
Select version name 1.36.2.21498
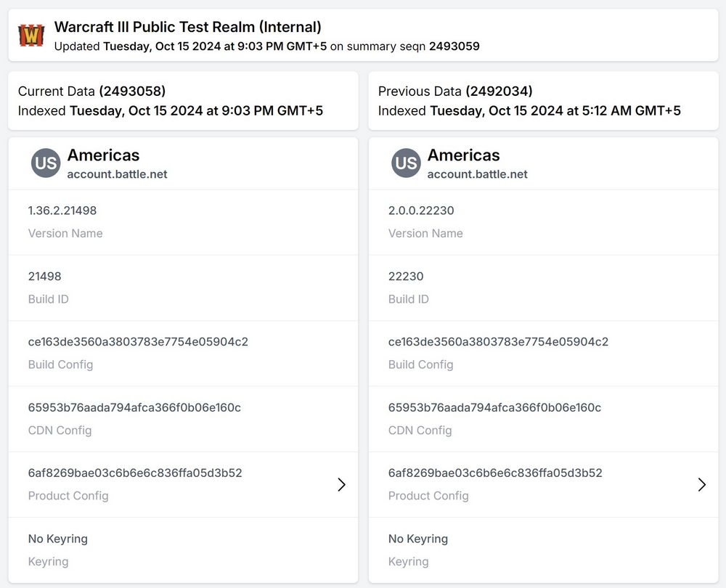pos(62,211)
